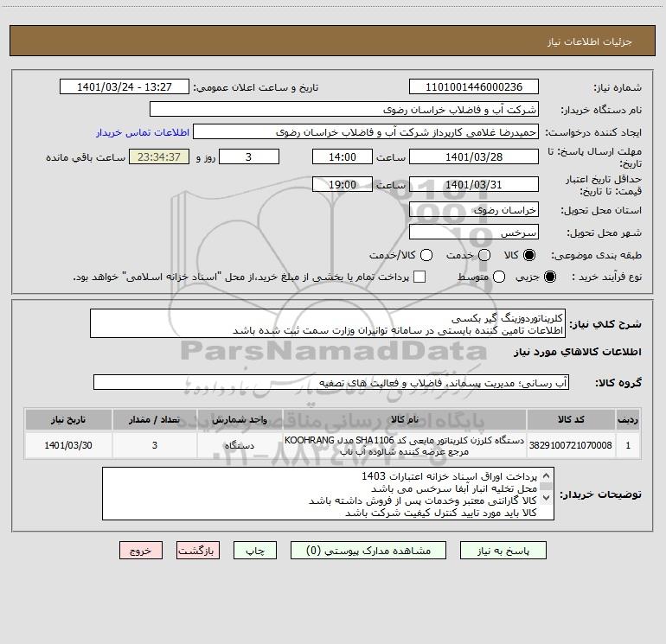Click the نوع فرآیند خرید label
666x644 pixels.
click(x=606, y=277)
